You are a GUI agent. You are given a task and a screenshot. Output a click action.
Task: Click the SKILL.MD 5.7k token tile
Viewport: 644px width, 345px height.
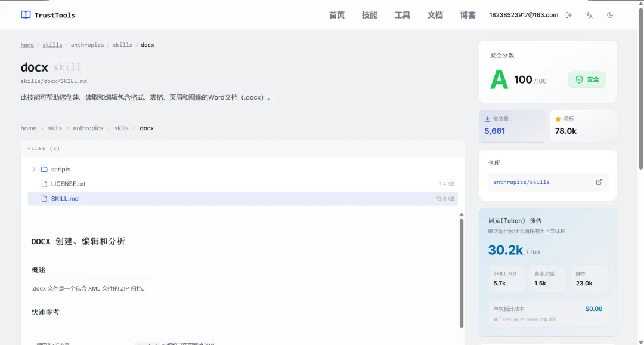pos(506,279)
